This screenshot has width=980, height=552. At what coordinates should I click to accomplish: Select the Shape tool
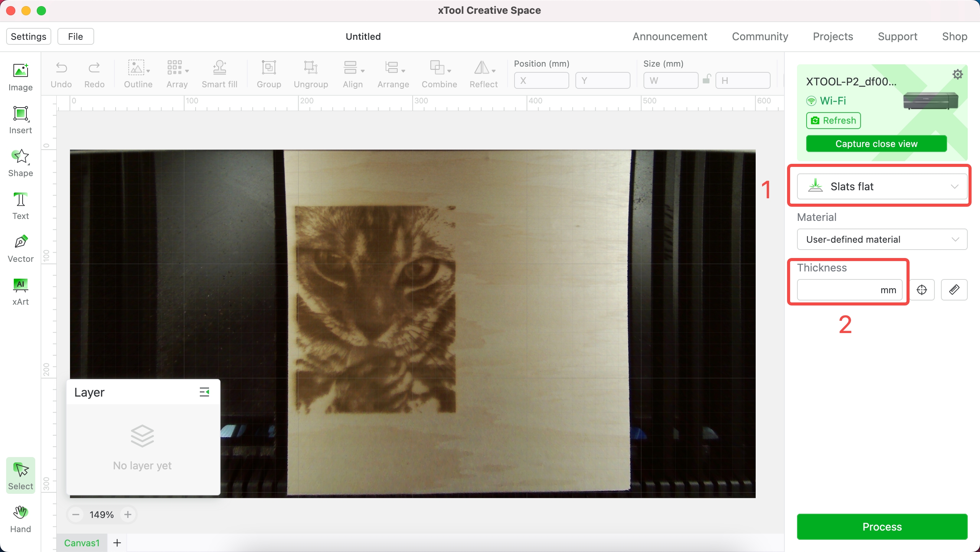point(20,163)
